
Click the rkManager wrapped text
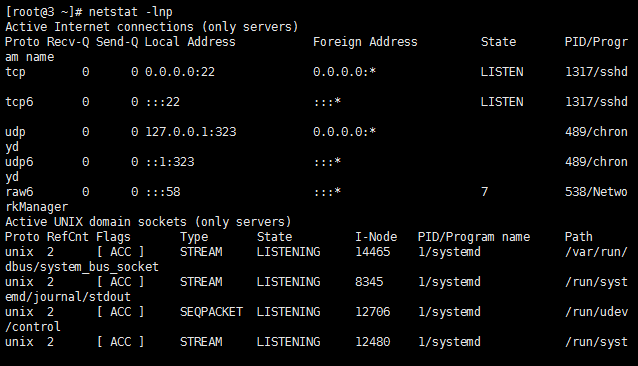pyautogui.click(x=37, y=207)
